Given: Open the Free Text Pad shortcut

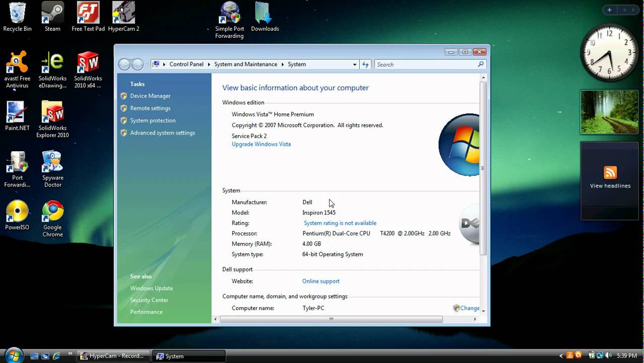Looking at the screenshot, I should 88,17.
